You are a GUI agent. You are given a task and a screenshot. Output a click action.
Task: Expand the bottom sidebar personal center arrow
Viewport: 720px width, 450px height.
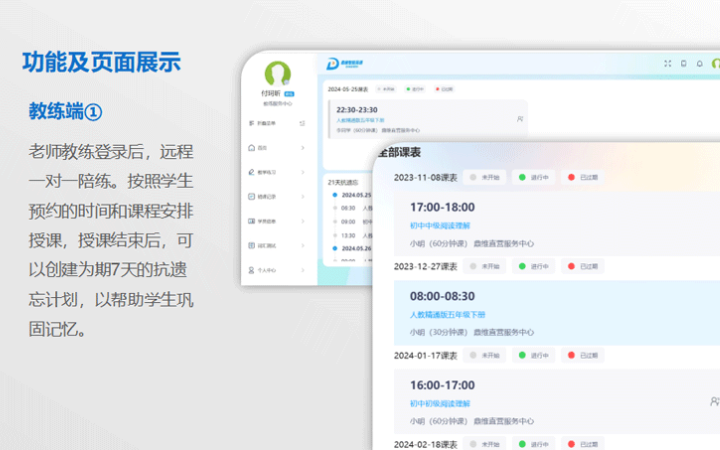point(302,270)
